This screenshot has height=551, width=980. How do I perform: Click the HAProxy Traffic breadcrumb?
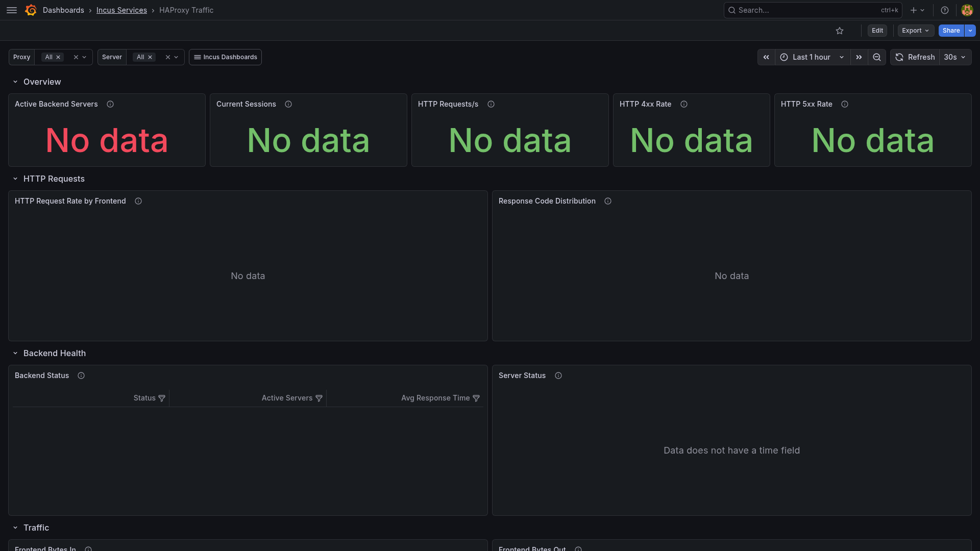click(x=186, y=10)
